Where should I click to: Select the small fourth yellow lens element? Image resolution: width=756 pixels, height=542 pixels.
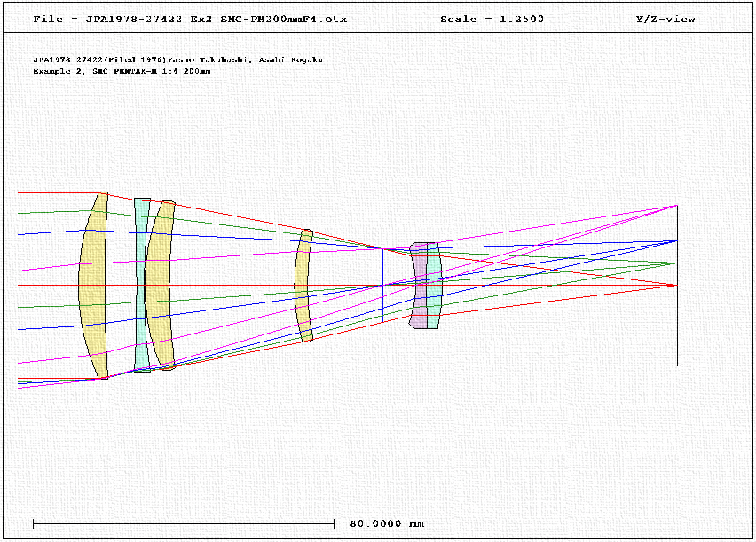[x=303, y=285]
